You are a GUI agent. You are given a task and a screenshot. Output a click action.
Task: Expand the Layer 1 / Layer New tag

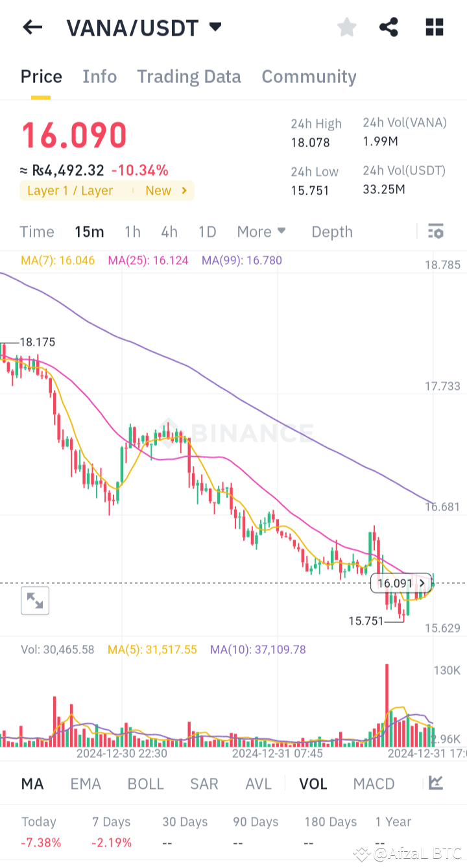click(x=106, y=191)
